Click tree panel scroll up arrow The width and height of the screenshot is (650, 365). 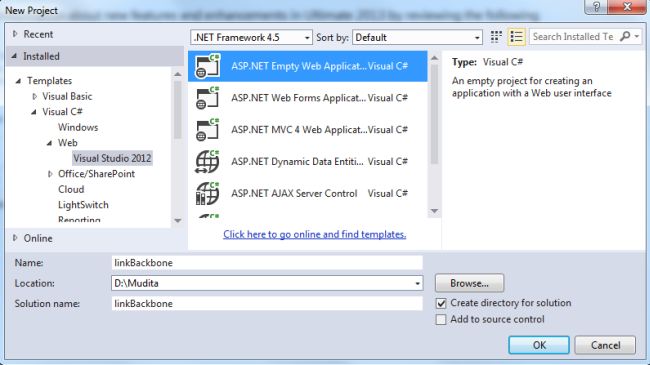coord(177,74)
